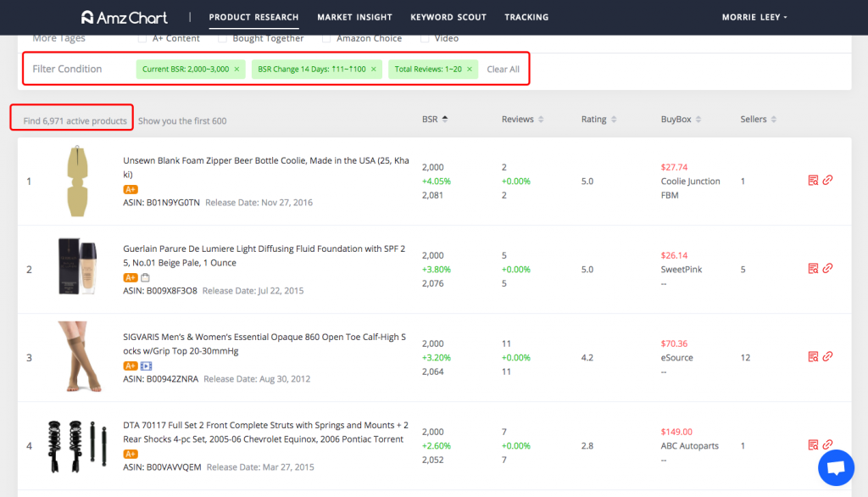This screenshot has height=497, width=868.
Task: Click ASIN B00VAVVQEM text
Action: point(162,466)
